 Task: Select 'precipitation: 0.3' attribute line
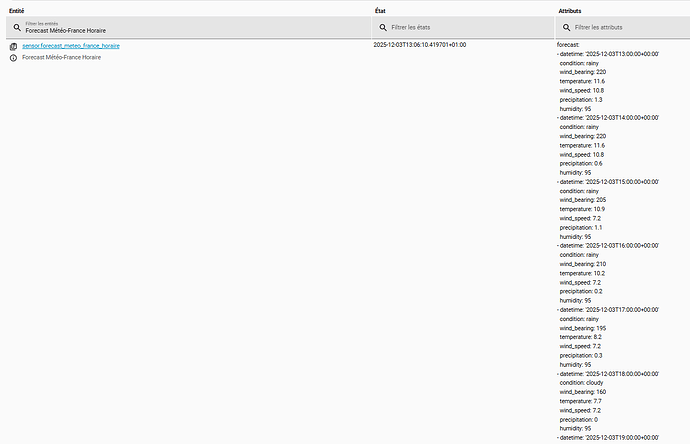pos(581,356)
